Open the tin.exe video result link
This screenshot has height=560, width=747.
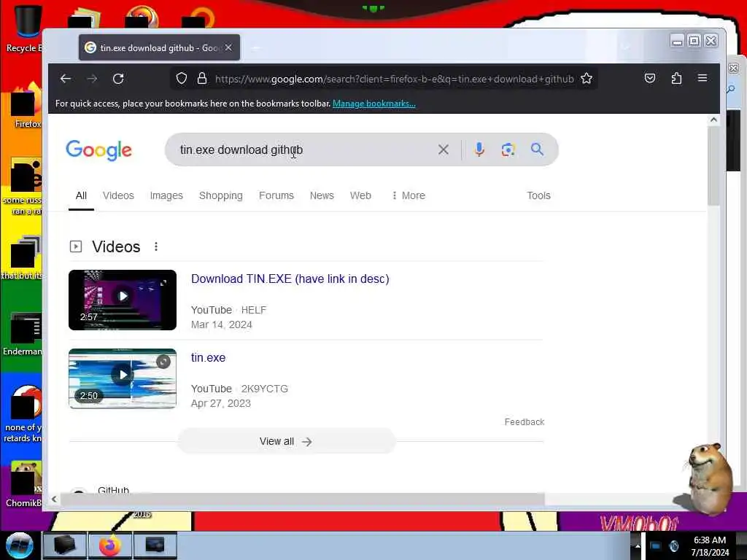[x=208, y=357]
